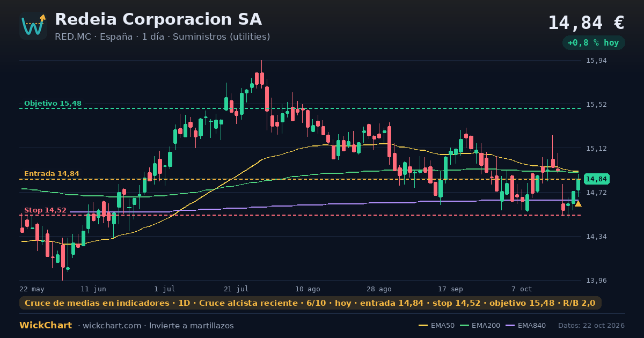Click the 10 ago date axis label
Image resolution: width=644 pixels, height=338 pixels.
[308, 289]
